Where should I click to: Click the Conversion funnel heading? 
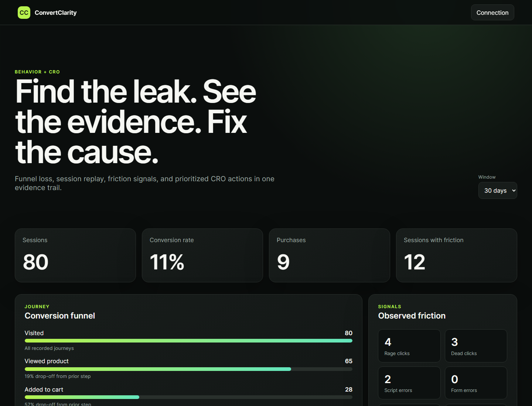pos(60,316)
